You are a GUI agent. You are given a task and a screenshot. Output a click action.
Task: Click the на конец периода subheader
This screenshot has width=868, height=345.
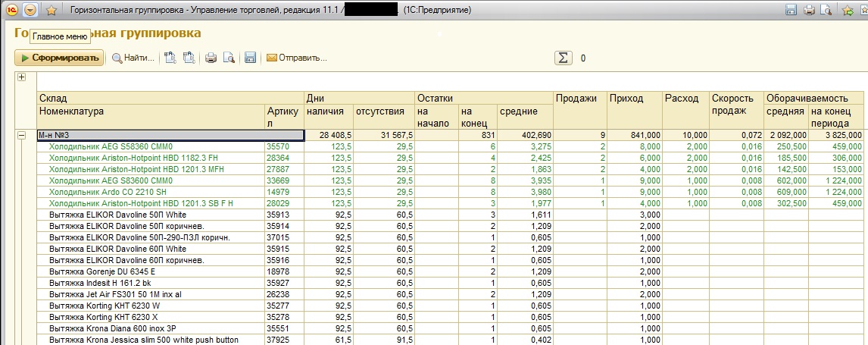tap(836, 117)
